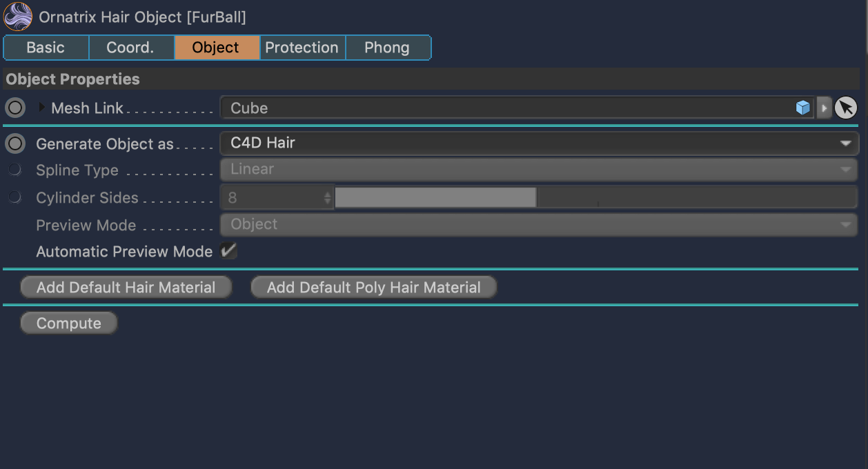Click the Cylinder Sides keyframe dot
The height and width of the screenshot is (469, 868).
(x=15, y=198)
